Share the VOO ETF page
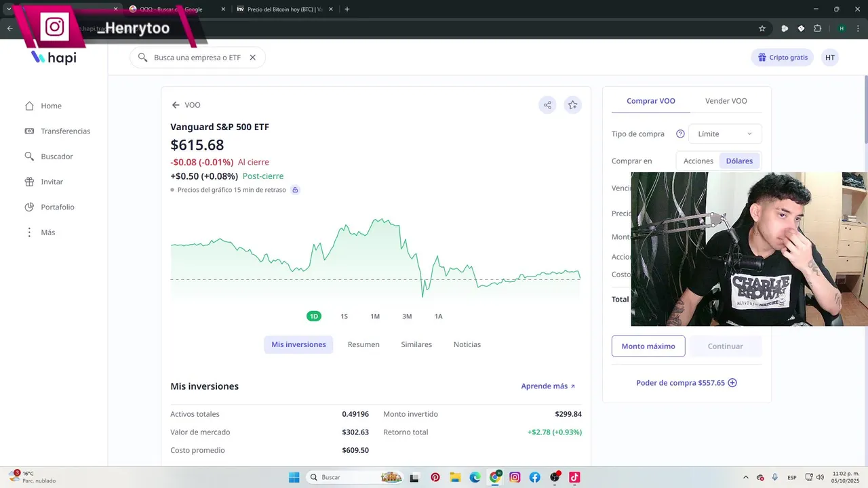The height and width of the screenshot is (488, 868). [547, 105]
